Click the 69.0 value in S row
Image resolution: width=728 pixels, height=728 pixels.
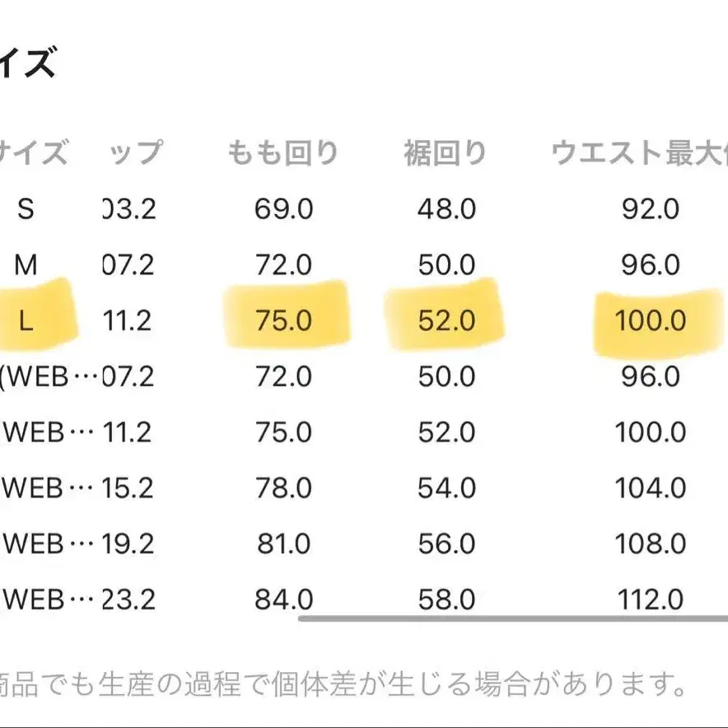pos(282,209)
